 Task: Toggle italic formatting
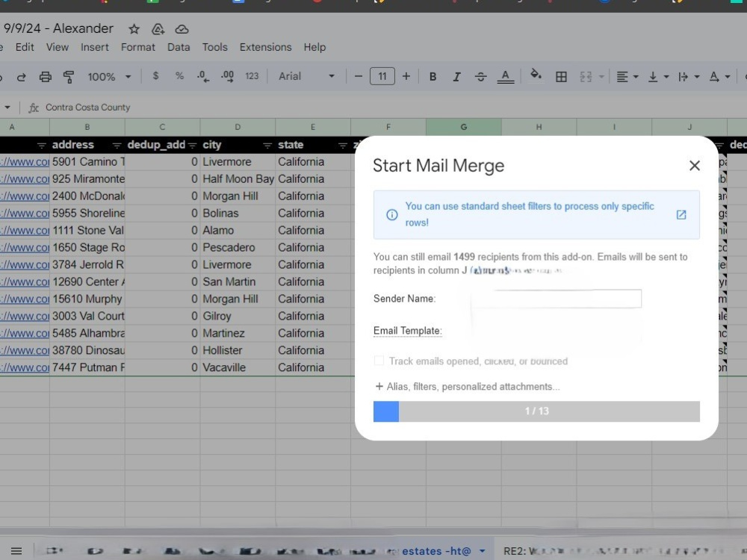coord(456,77)
